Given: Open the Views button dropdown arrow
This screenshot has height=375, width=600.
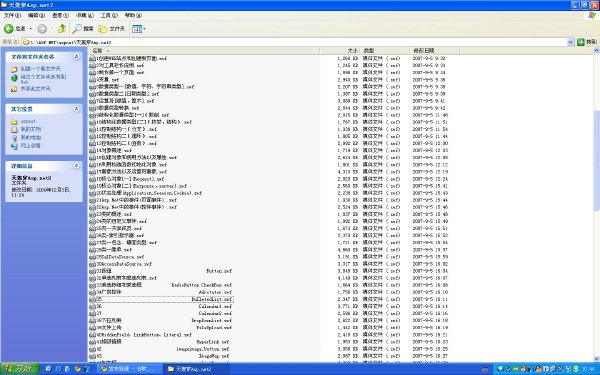Looking at the screenshot, I should pos(144,29).
